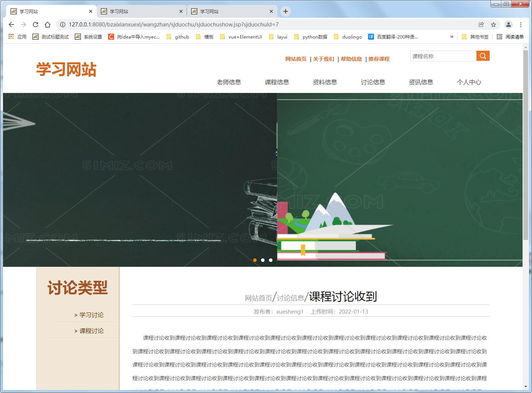
Task: Open the duolingo bookmark folder
Action: click(x=348, y=37)
